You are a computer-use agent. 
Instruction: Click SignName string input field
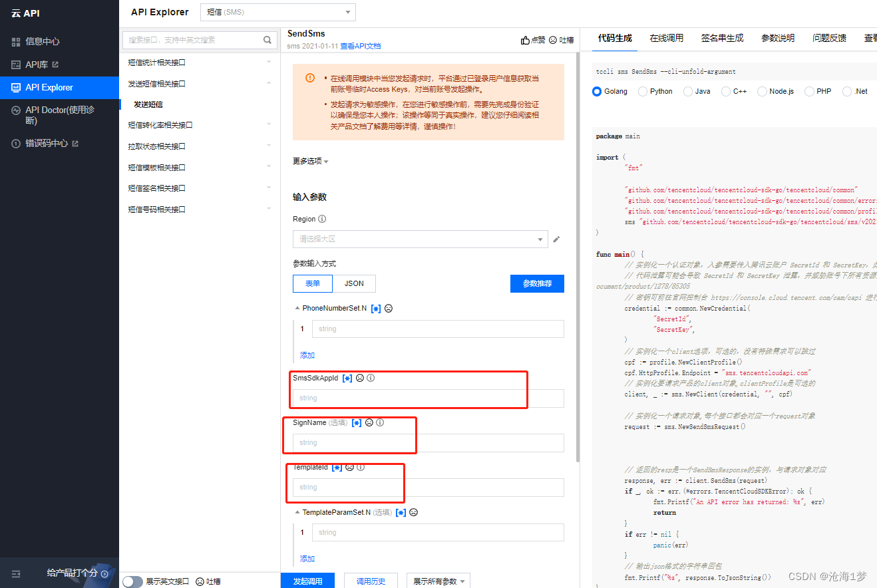point(429,442)
